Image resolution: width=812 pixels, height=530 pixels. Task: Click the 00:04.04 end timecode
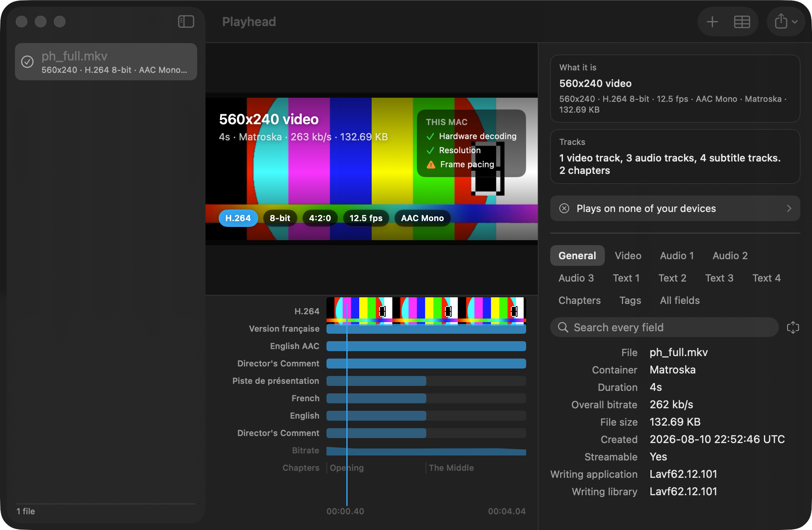click(507, 511)
